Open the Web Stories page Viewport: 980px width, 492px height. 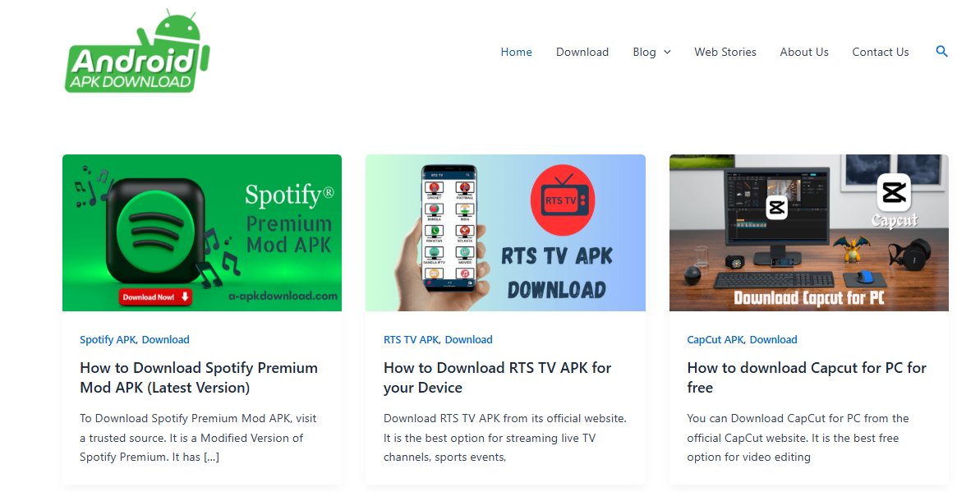tap(725, 52)
